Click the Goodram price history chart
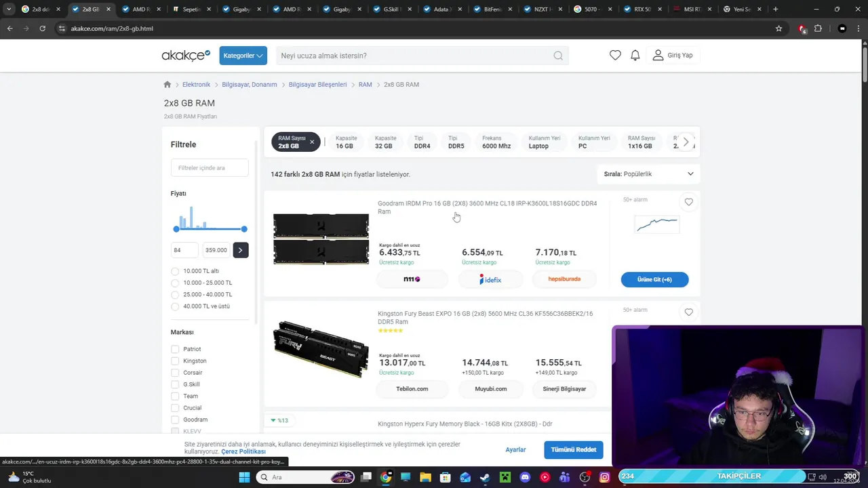 click(656, 224)
